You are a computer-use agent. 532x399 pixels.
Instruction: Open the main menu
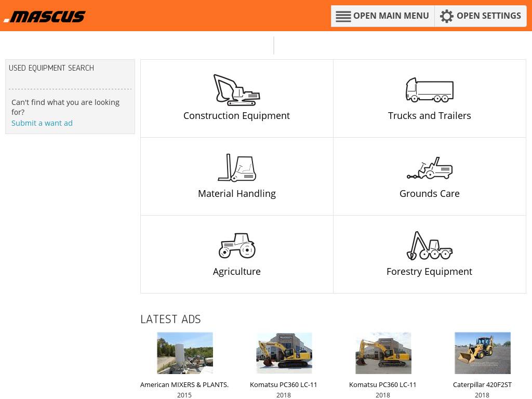383,16
